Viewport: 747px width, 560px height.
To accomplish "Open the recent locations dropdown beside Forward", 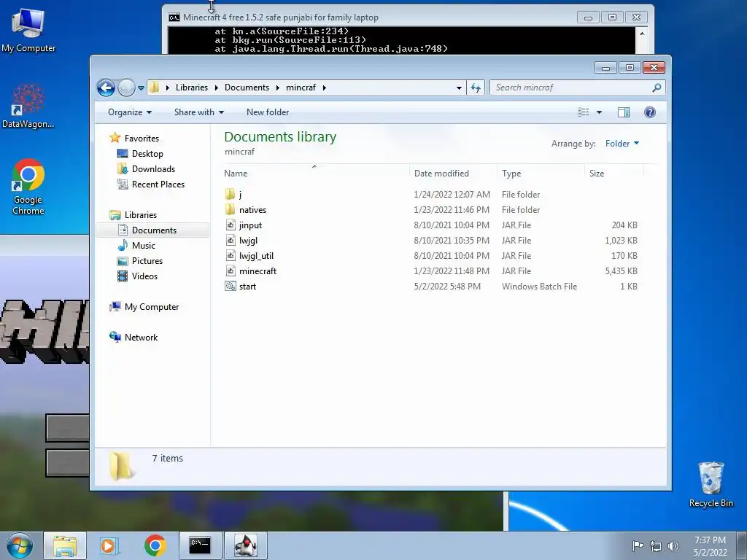I will tap(141, 88).
